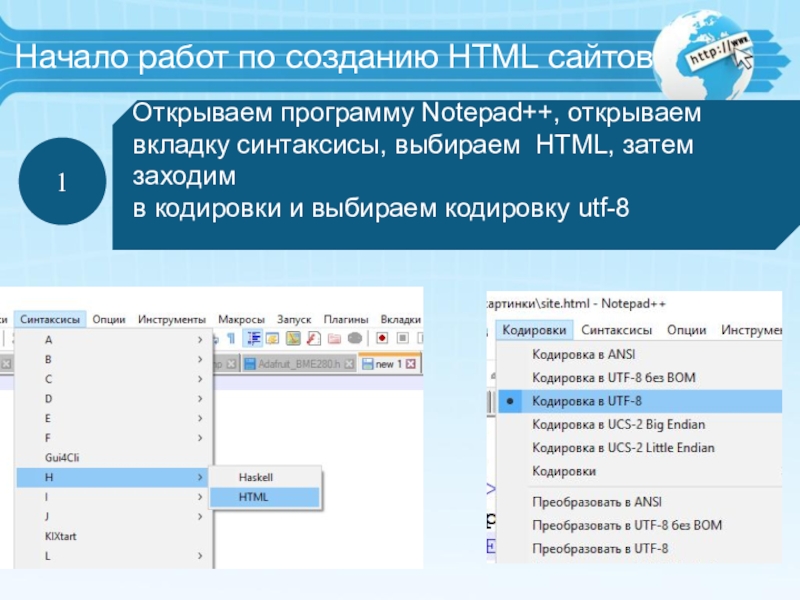800x600 pixels.
Task: Select the highlighted H syntax group
Action: 112,477
